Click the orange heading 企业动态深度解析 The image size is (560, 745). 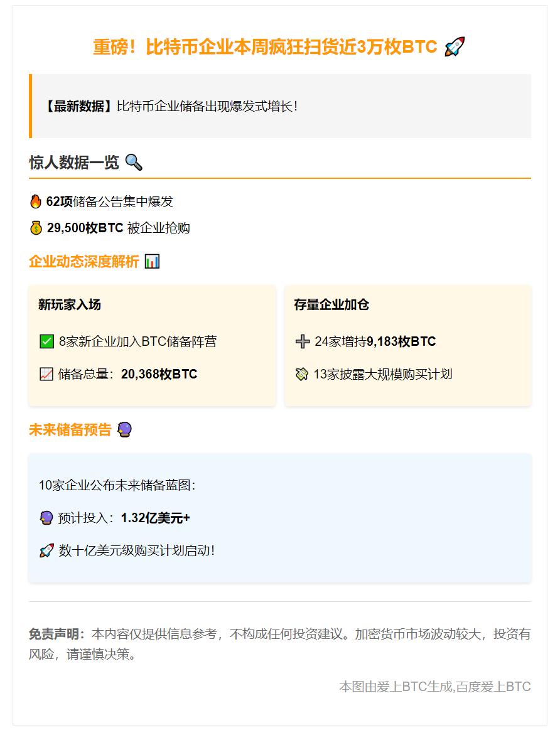[84, 261]
